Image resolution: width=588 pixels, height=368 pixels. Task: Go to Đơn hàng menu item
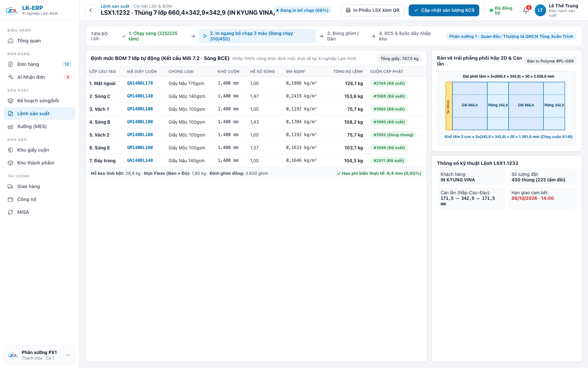click(x=39, y=64)
